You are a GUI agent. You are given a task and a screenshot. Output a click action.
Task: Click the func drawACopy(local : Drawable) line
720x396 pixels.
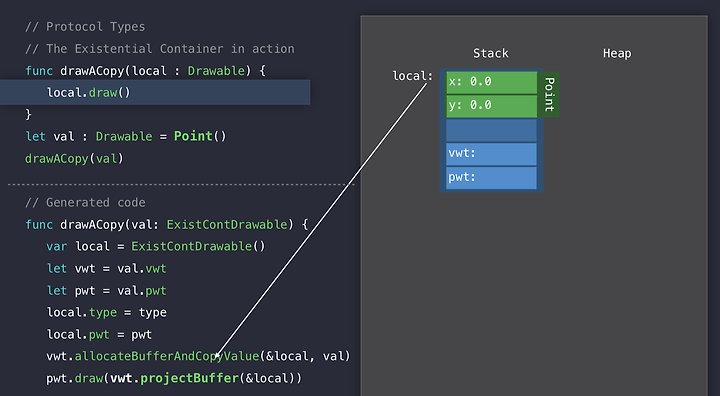[145, 71]
